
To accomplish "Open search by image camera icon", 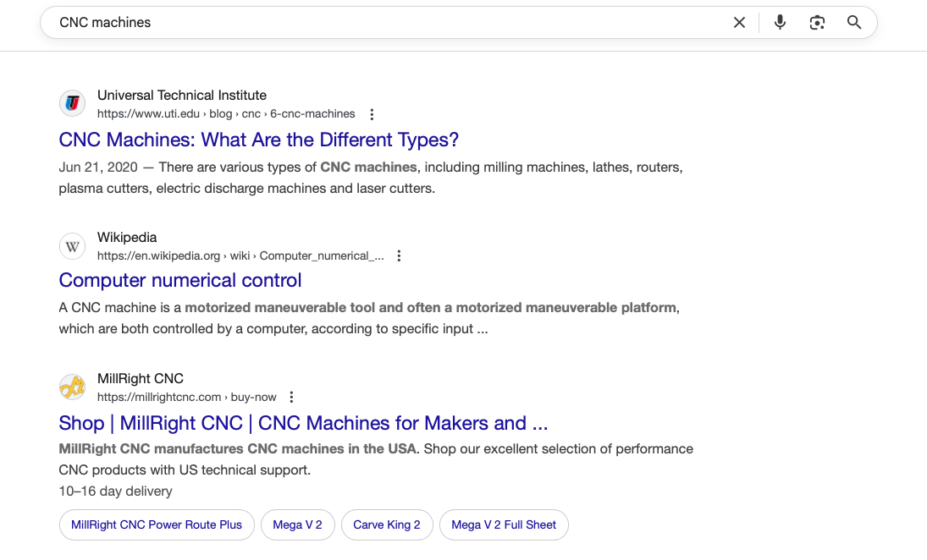I will [x=817, y=23].
